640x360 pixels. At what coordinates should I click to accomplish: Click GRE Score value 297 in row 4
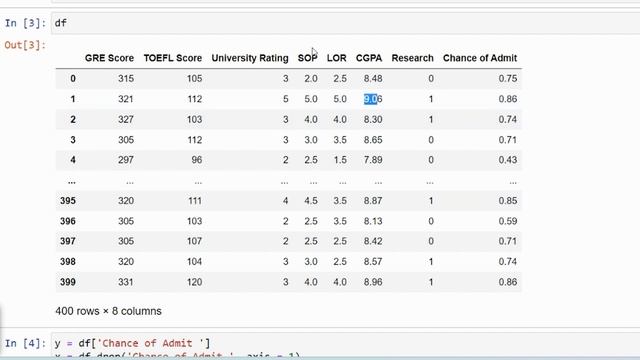pos(126,160)
